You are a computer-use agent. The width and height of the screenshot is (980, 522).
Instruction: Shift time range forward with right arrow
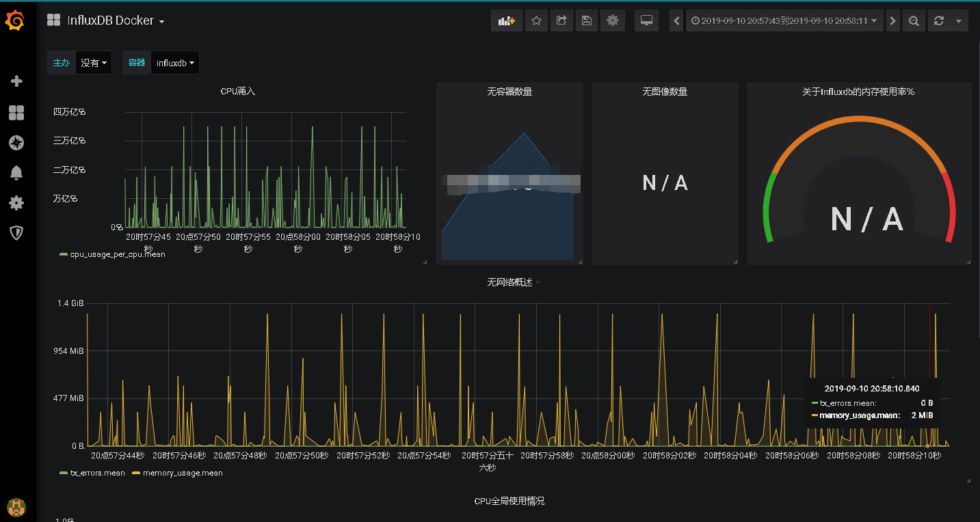[x=892, y=20]
